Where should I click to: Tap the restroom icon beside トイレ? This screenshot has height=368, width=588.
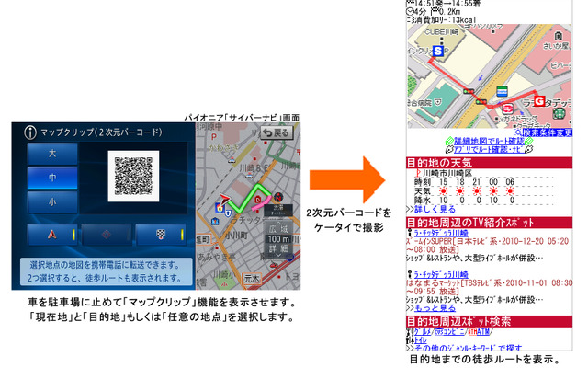pyautogui.click(x=411, y=340)
